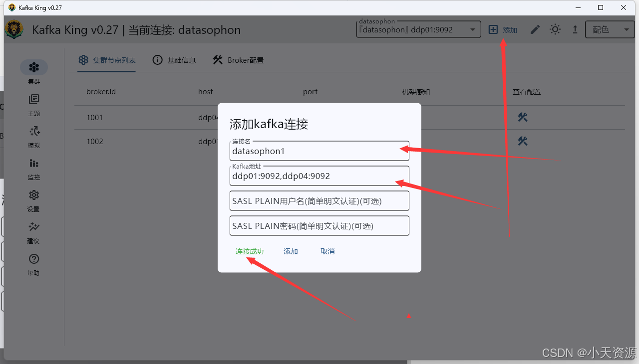Click the 添加 text in the header

point(510,30)
